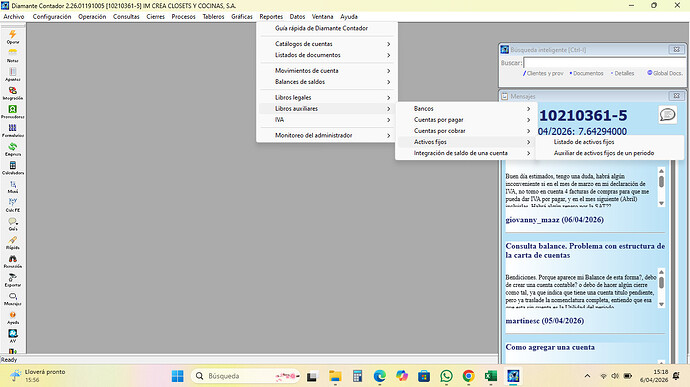
Task: Select the Documentos search filter
Action: (587, 74)
